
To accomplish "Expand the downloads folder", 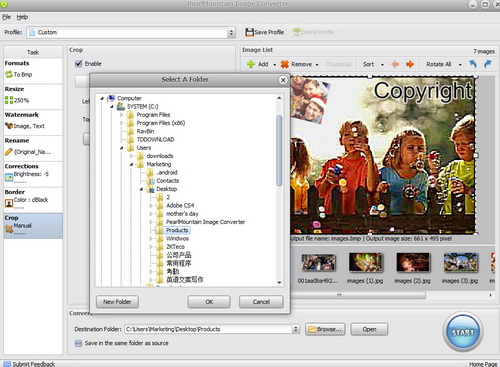I will (131, 156).
